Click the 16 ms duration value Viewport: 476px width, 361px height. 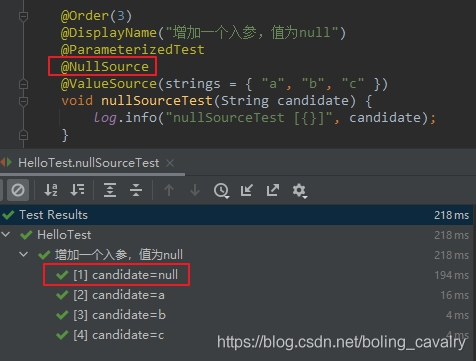coord(455,295)
